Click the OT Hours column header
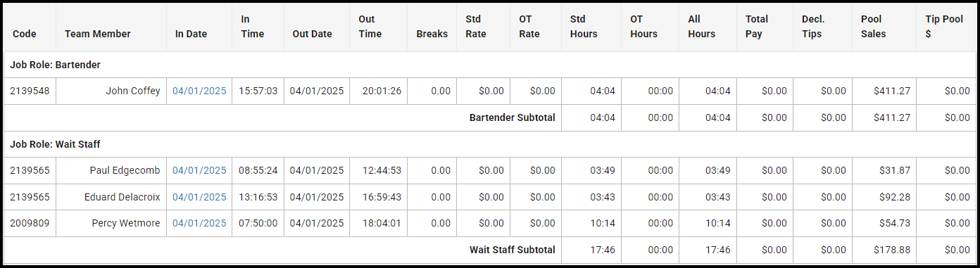 point(643,27)
